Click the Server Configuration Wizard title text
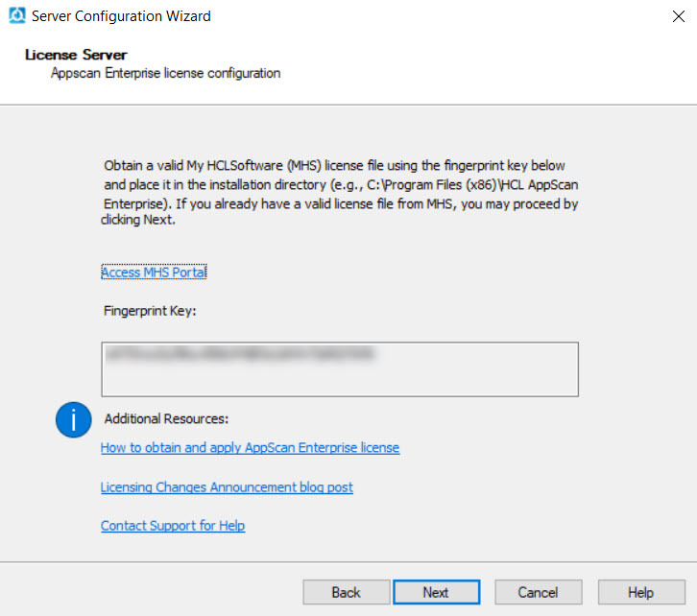The image size is (697, 616). [x=121, y=16]
